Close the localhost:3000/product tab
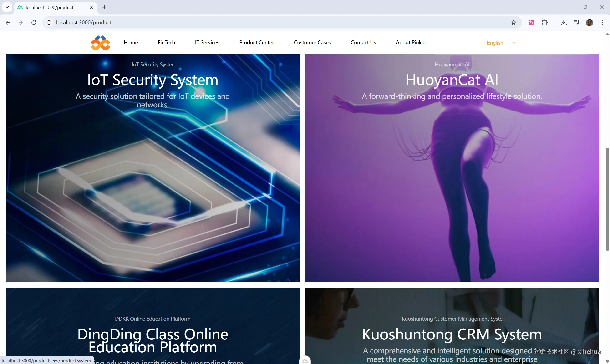 click(x=91, y=7)
